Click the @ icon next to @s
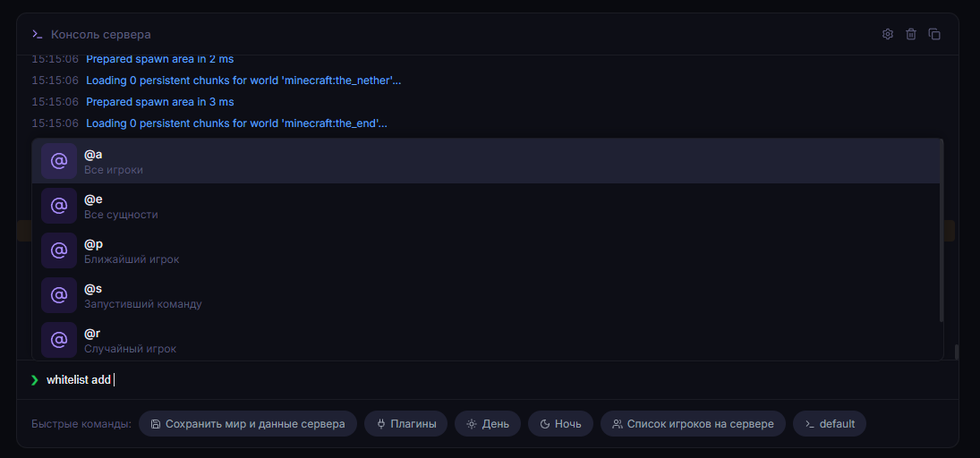 pos(59,295)
